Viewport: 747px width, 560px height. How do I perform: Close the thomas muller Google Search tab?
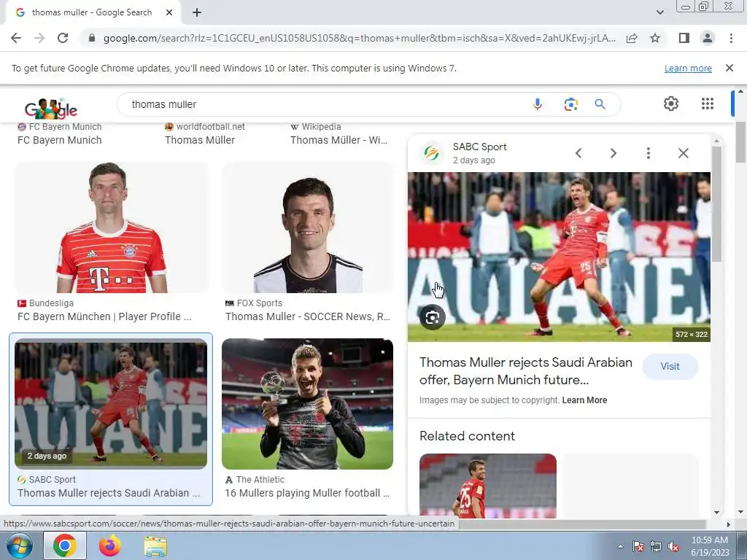[x=169, y=12]
